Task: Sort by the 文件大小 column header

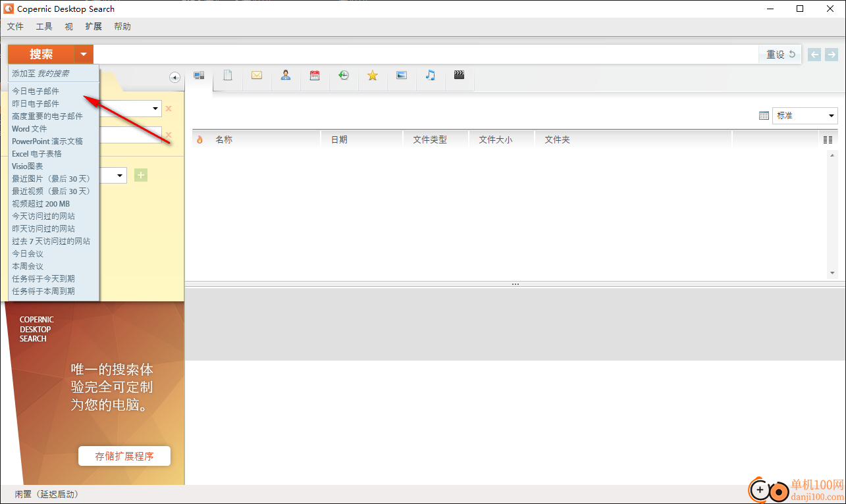Action: 496,139
